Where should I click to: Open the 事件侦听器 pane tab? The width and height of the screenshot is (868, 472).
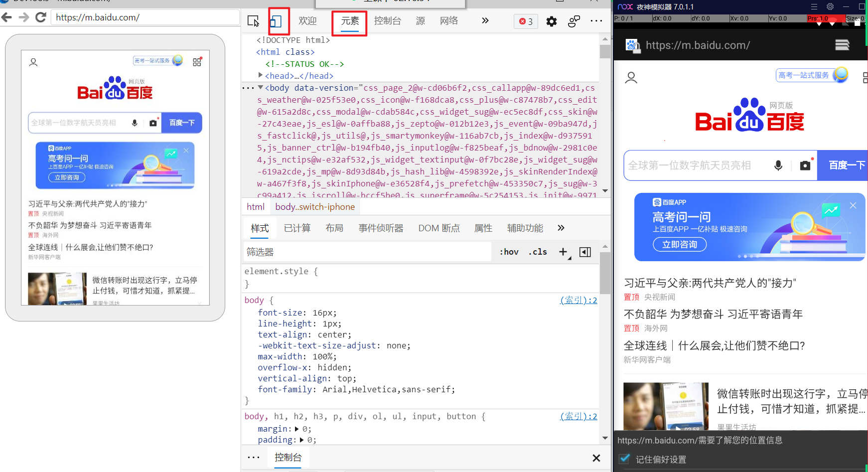381,228
